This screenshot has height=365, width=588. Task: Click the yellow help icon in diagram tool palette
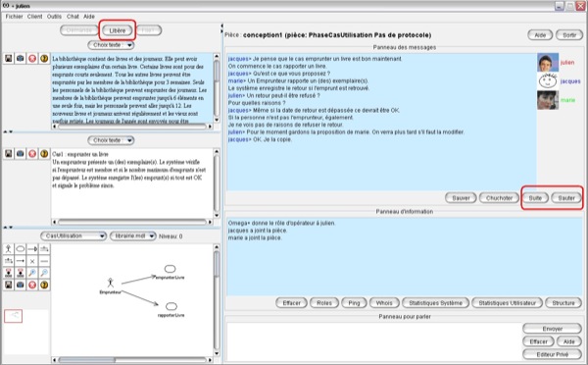44,285
